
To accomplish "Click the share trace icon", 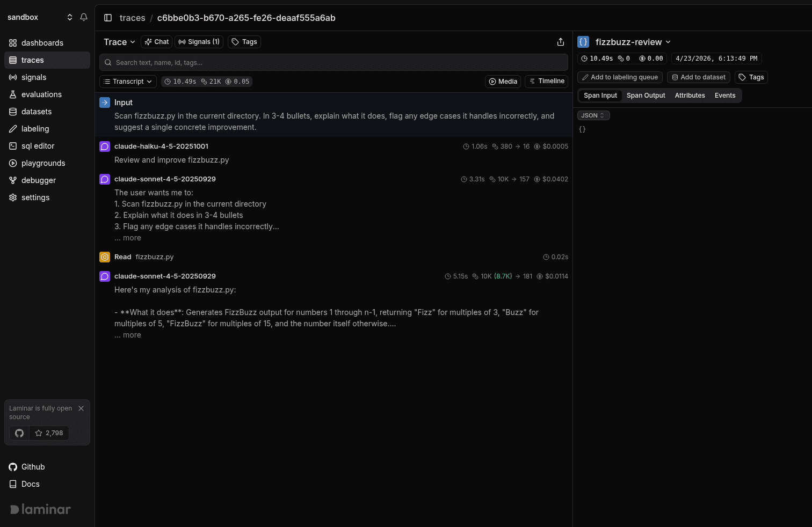I will pyautogui.click(x=561, y=42).
